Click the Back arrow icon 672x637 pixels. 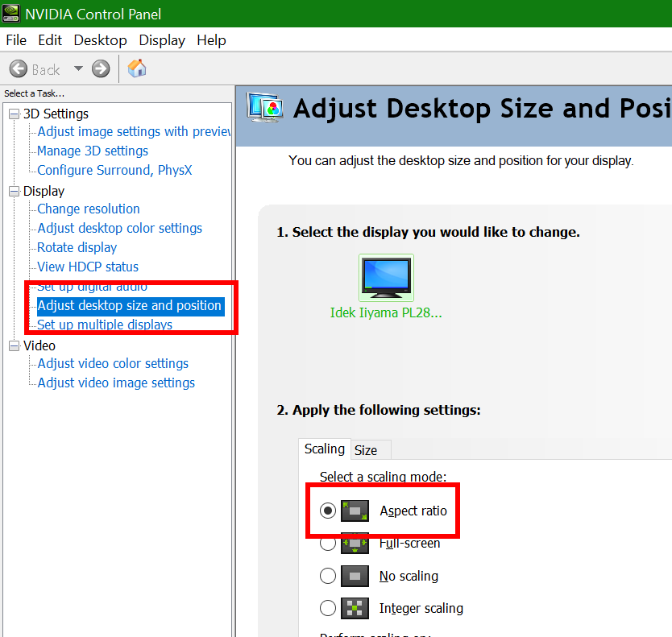click(x=18, y=68)
